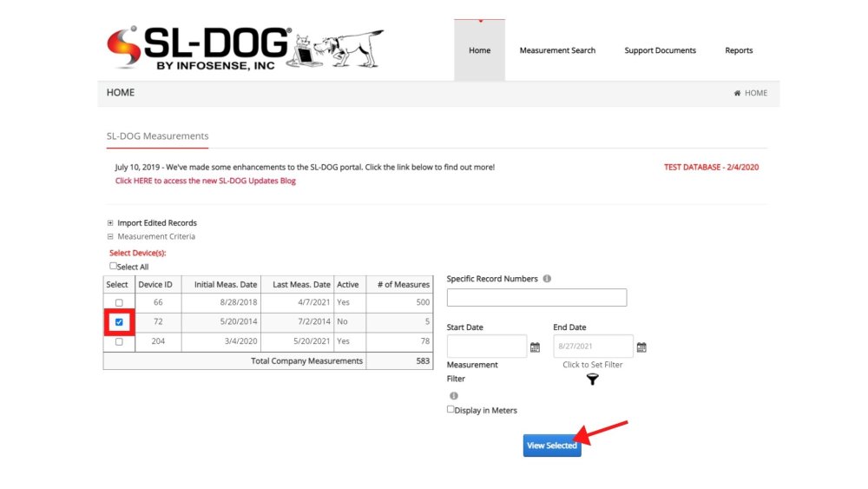Check the Select All checkbox
Viewport: 868px width, 489px height.
tap(113, 266)
